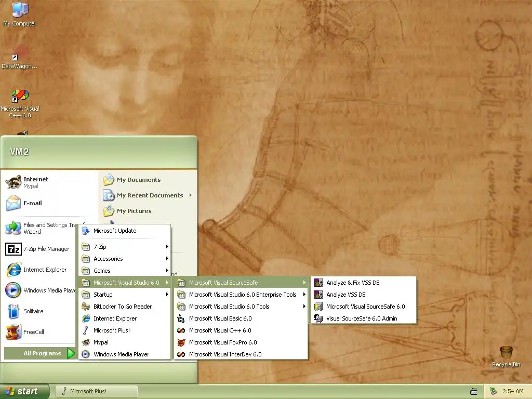Open Files and Settings Transfer Wizard
The width and height of the screenshot is (532, 399).
[40, 229]
